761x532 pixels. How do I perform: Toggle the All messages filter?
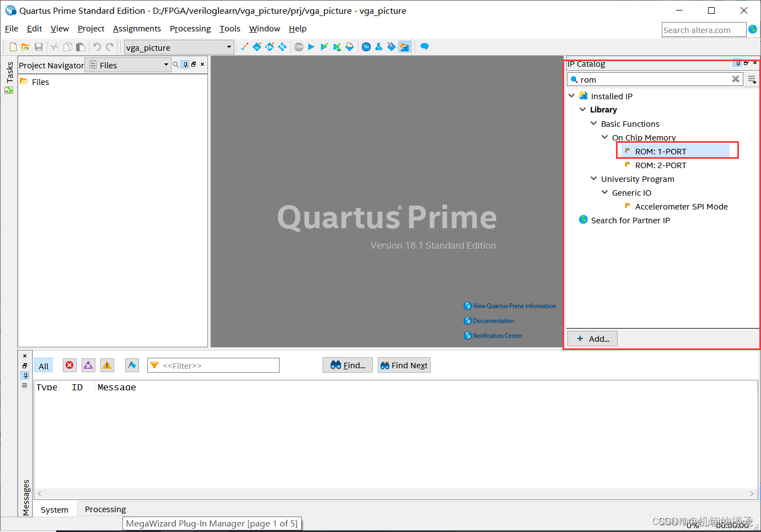[44, 366]
